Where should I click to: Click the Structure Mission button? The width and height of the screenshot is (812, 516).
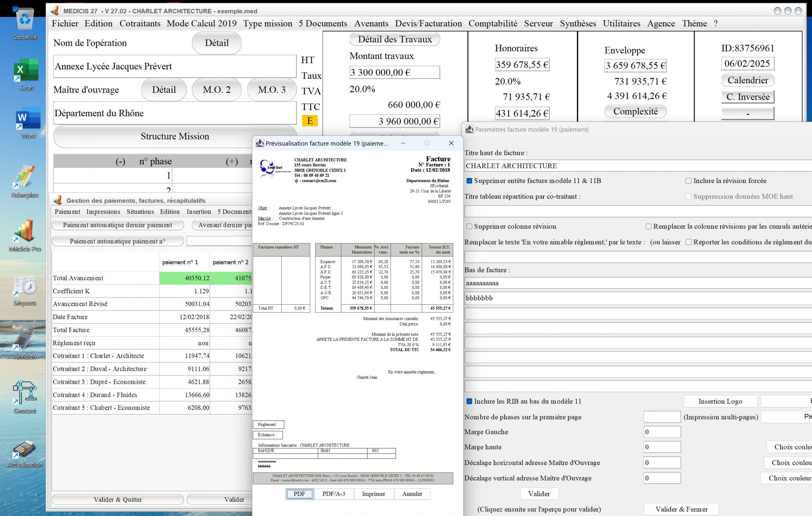click(x=175, y=136)
